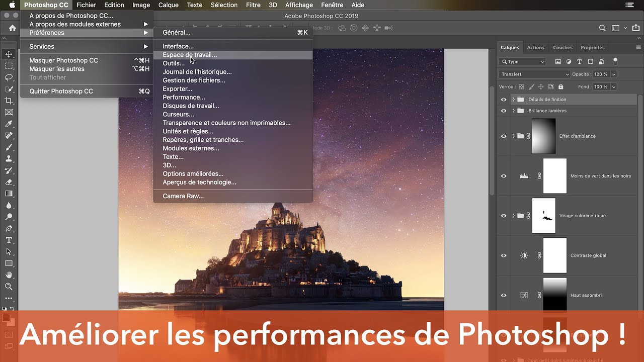This screenshot has height=362, width=644.
Task: Select the Quick Selection tool
Action: click(9, 89)
